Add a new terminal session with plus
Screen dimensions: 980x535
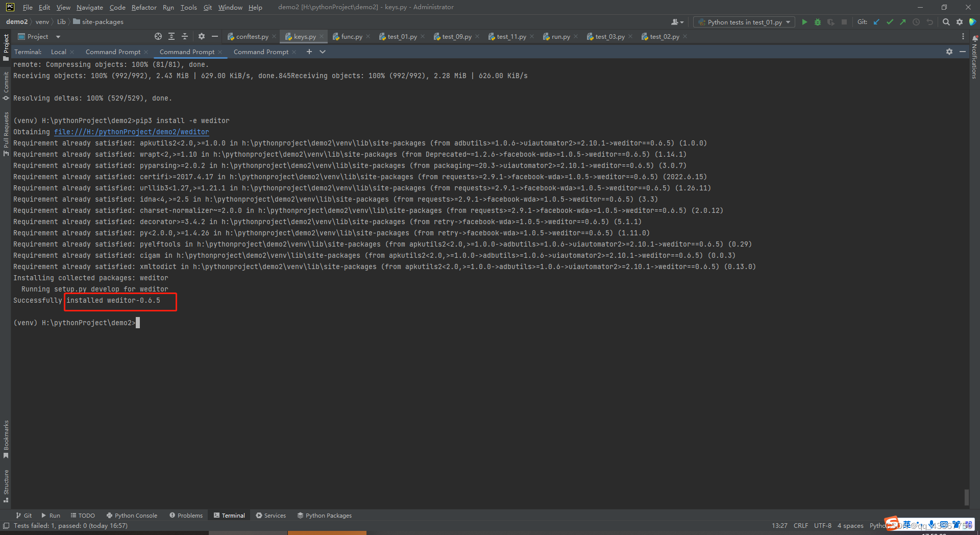[x=309, y=52]
